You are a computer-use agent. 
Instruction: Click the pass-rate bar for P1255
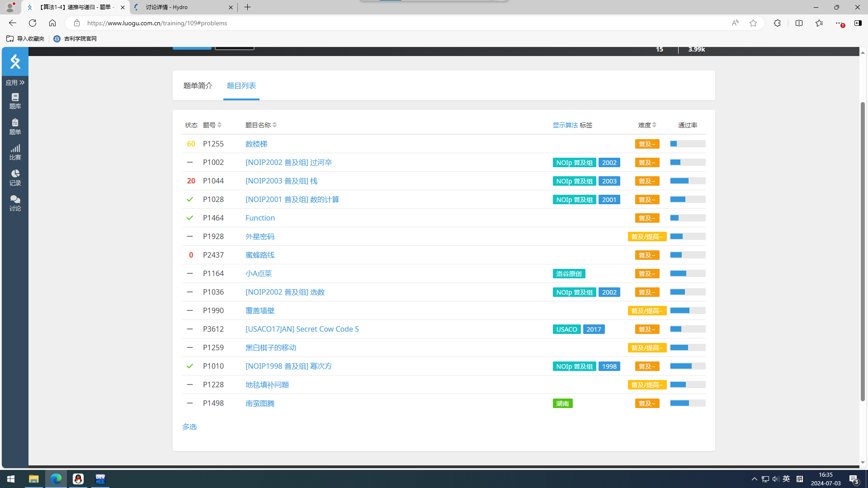[x=687, y=144]
